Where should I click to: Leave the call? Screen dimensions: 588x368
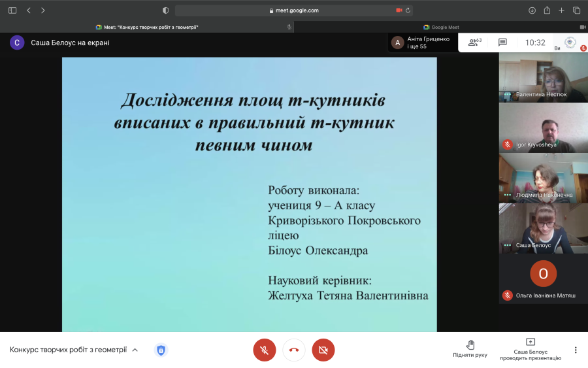tap(294, 350)
